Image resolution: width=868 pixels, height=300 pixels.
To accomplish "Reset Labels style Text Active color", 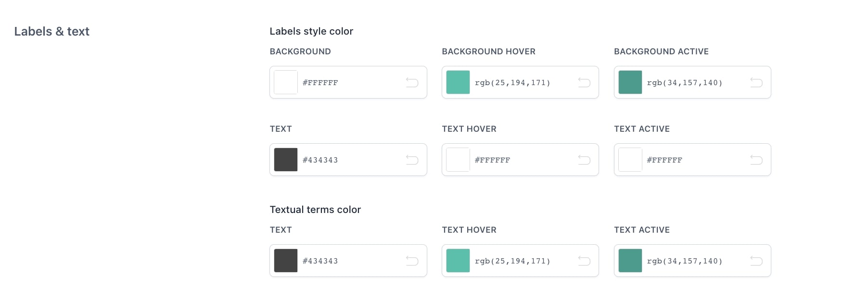I will click(x=756, y=160).
